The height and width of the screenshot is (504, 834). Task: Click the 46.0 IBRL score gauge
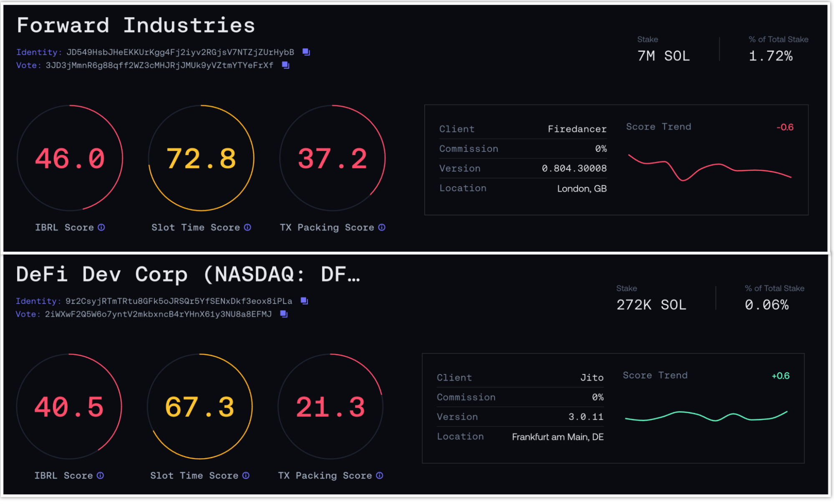[x=70, y=158]
